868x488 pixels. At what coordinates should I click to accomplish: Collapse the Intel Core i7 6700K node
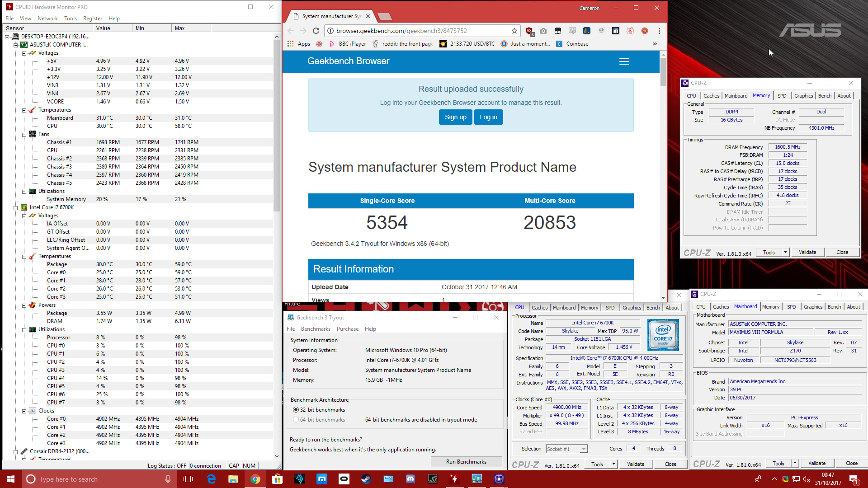(x=15, y=207)
